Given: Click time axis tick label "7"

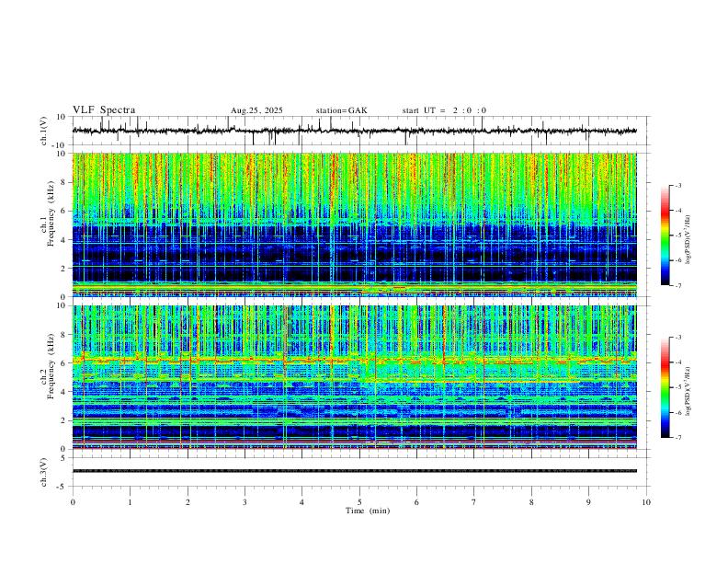Looking at the screenshot, I should click(474, 502).
